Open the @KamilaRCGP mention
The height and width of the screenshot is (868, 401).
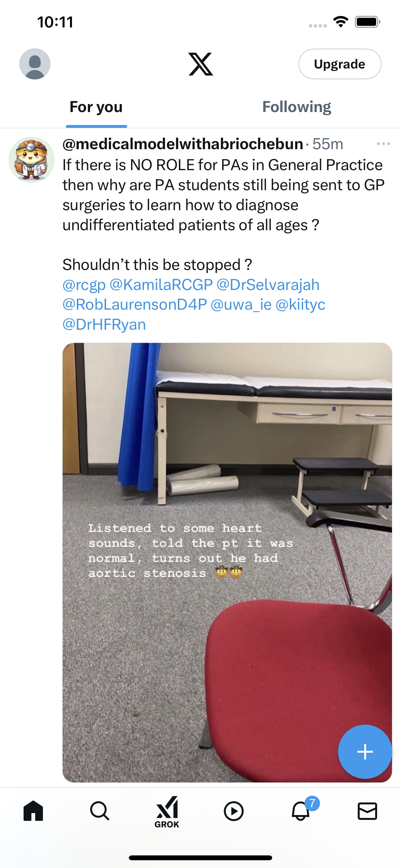[x=161, y=285]
